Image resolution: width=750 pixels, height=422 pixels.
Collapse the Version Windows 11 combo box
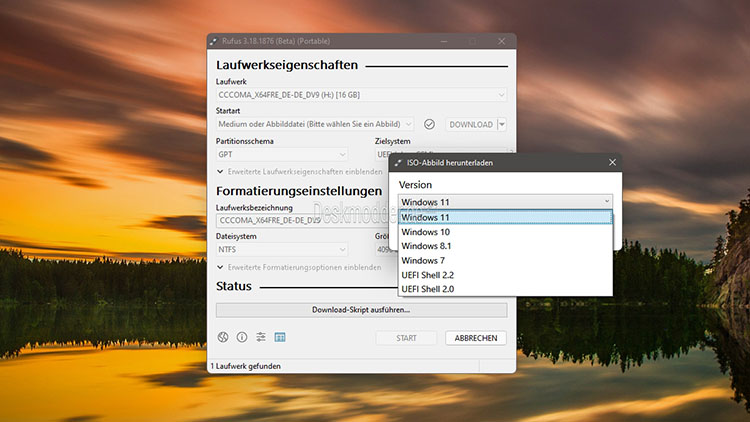coord(505,202)
